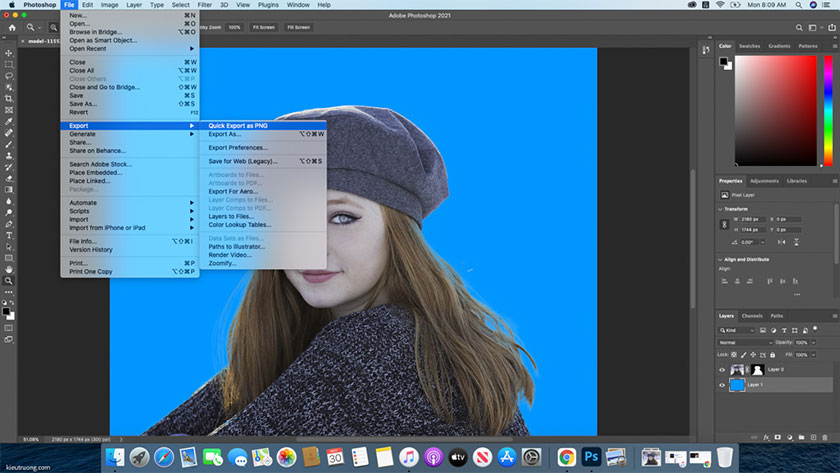Show more align options ellipsis

click(797, 294)
